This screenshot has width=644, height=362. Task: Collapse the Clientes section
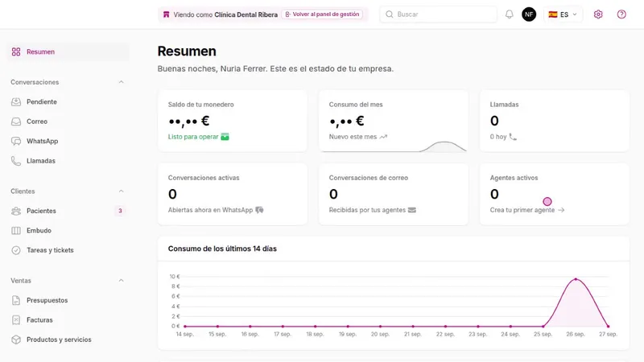[x=122, y=191]
